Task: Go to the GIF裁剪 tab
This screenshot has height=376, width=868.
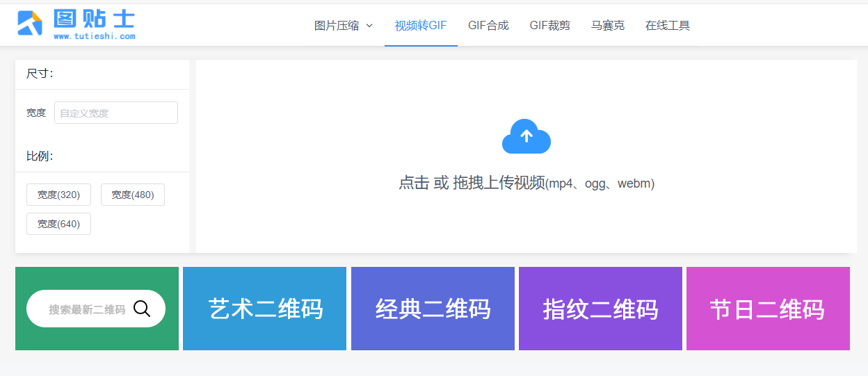Action: (x=549, y=26)
